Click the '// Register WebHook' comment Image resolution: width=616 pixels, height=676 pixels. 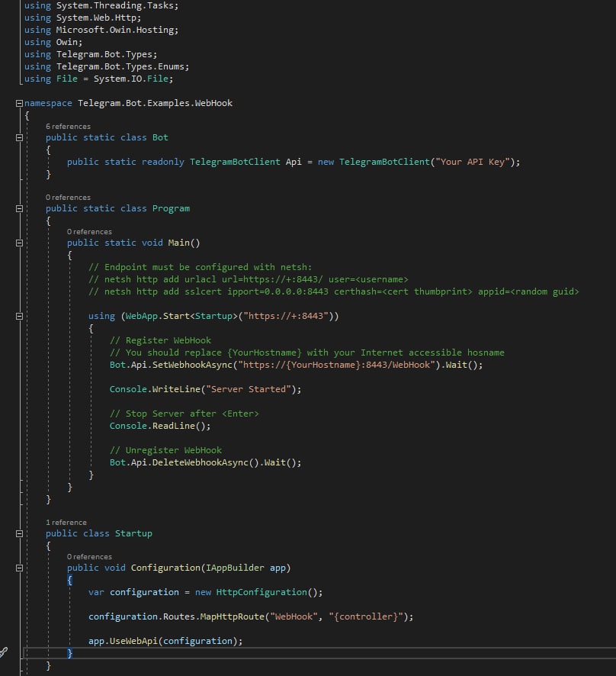tap(160, 340)
